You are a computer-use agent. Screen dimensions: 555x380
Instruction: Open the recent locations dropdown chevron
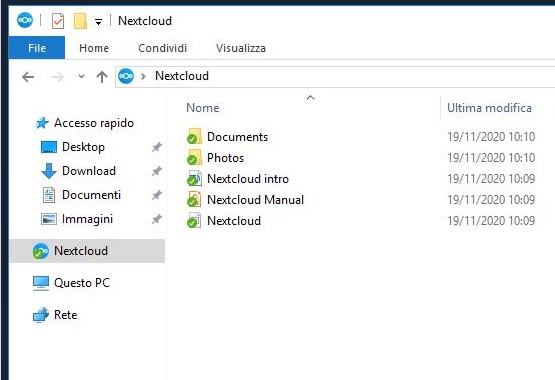(x=81, y=76)
